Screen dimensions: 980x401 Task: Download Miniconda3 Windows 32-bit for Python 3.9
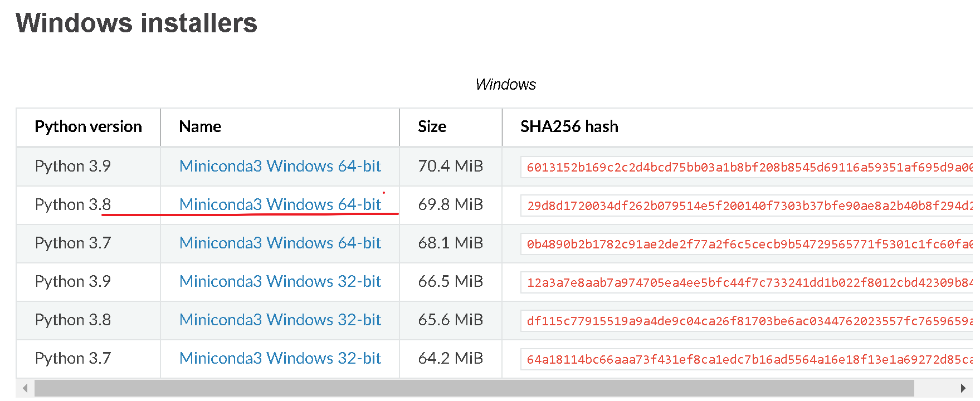[x=280, y=281]
